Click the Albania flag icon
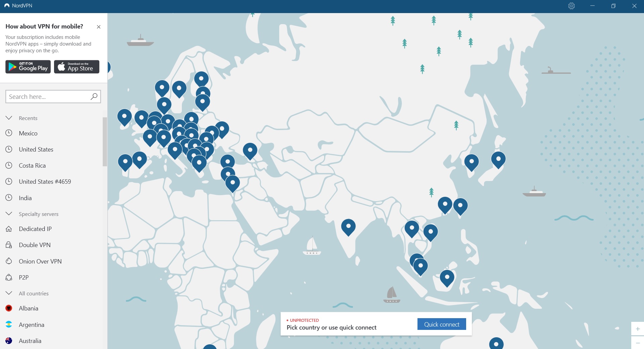The width and height of the screenshot is (644, 349). [8, 308]
